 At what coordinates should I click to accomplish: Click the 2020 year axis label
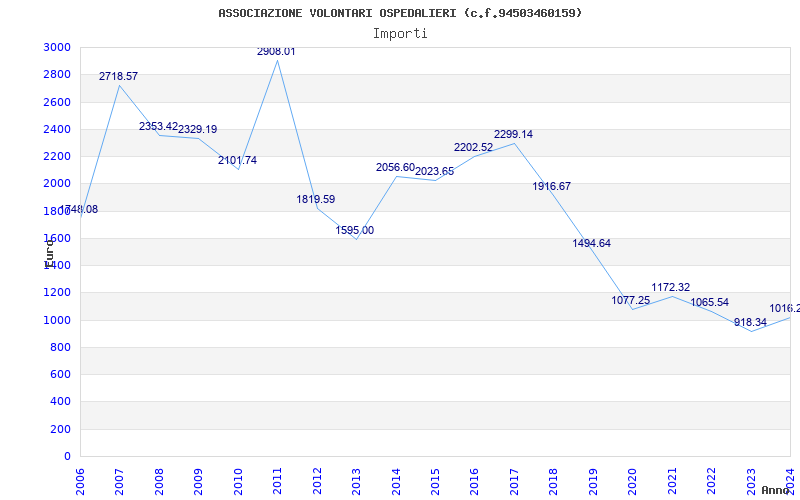coord(633,482)
